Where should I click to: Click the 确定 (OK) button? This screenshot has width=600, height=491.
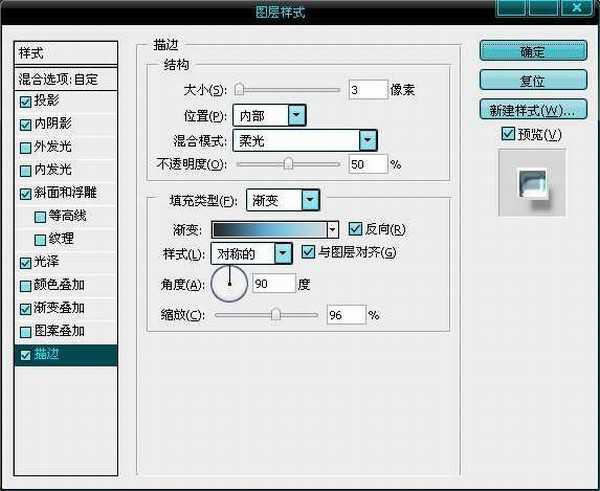pos(532,51)
